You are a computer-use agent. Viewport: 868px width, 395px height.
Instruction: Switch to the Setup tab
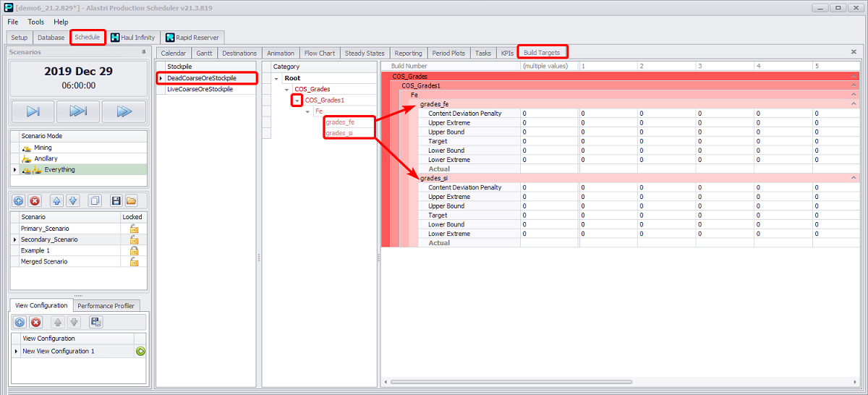tap(20, 38)
